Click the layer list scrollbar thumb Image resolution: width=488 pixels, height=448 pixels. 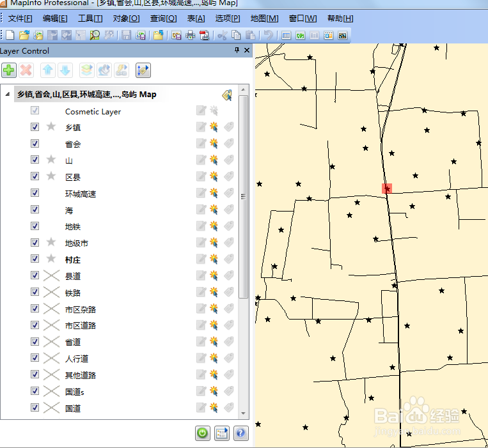[x=244, y=196]
